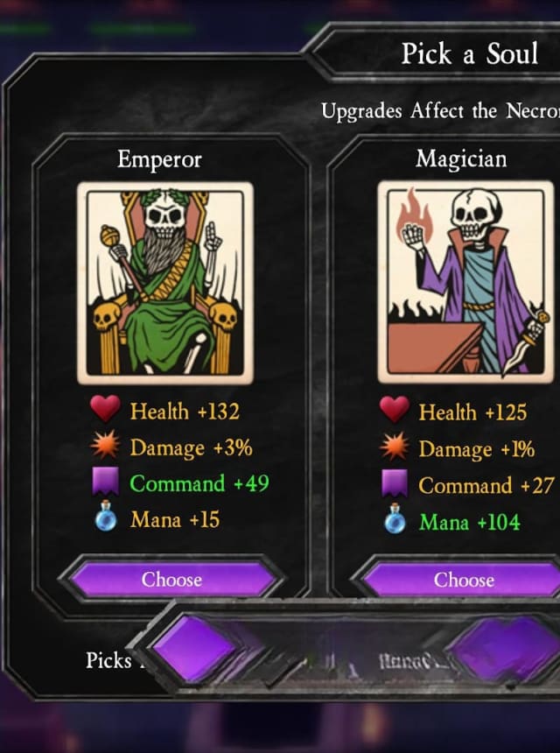
Task: Click the Emperor health heart icon
Action: (x=105, y=409)
